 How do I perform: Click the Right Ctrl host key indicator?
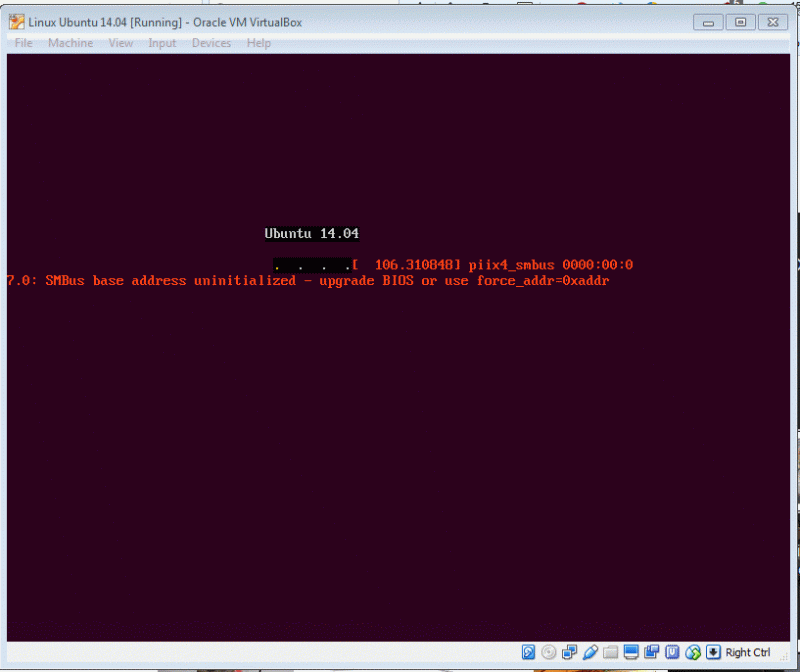click(748, 652)
